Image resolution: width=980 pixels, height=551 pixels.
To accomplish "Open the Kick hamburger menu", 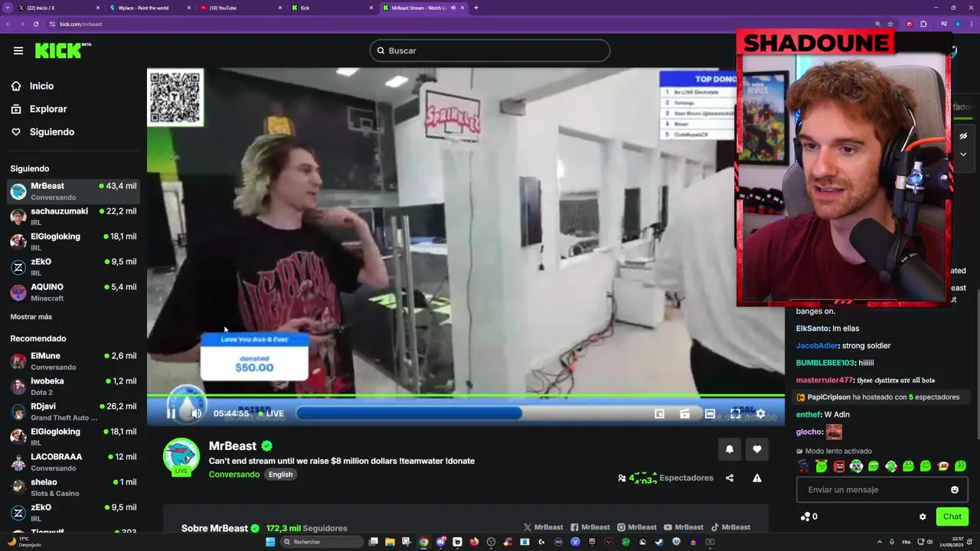I will tap(18, 51).
